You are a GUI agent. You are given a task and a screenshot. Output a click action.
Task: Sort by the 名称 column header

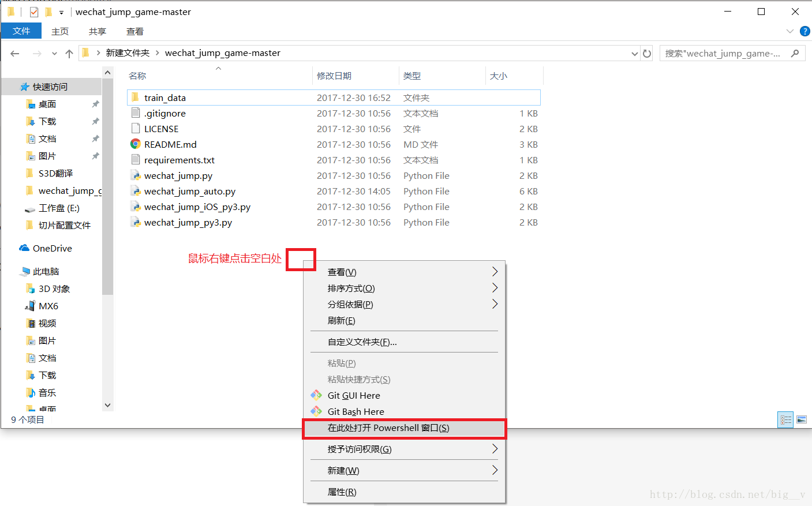[x=137, y=76]
